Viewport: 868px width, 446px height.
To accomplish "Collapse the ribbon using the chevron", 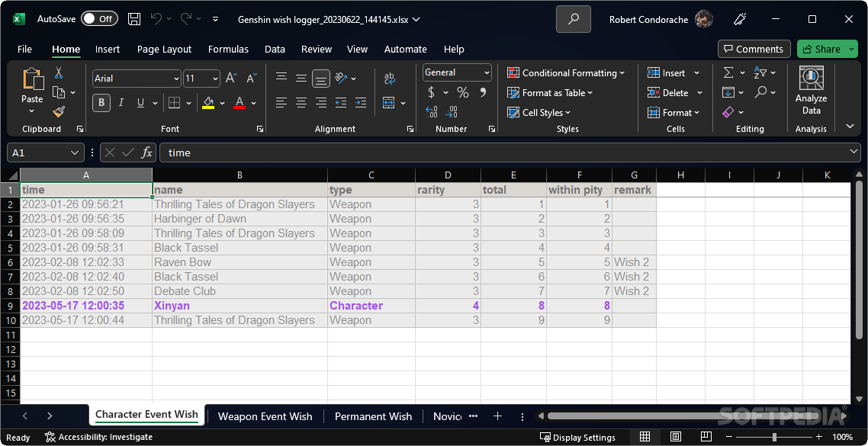I will click(850, 127).
